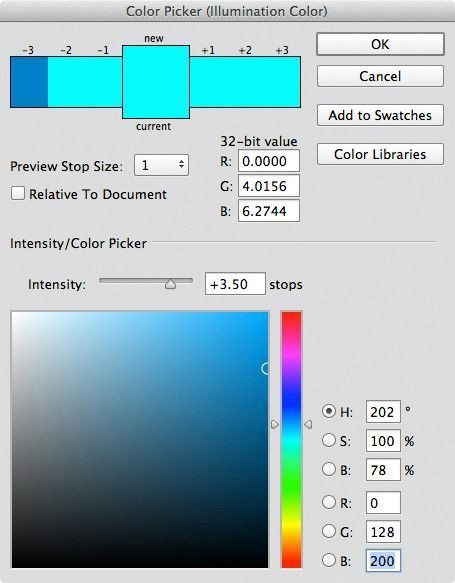Image resolution: width=455 pixels, height=583 pixels.
Task: Click the brightness field showing 78
Action: point(383,470)
